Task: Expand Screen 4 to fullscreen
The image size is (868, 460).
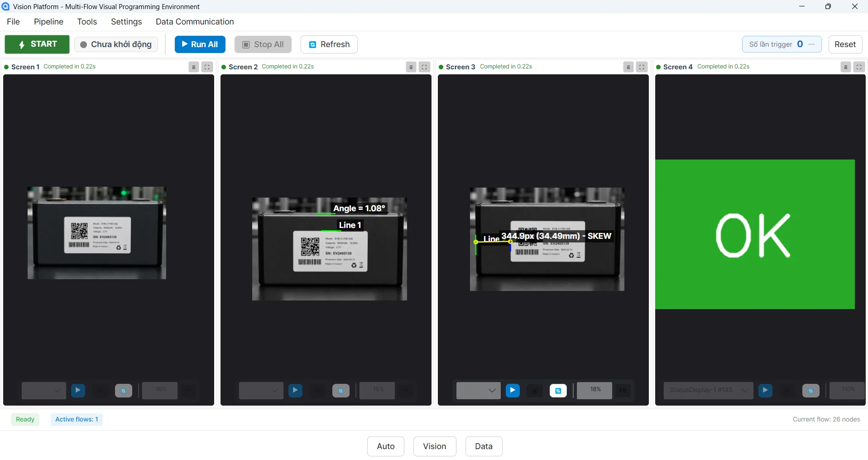Action: (859, 67)
